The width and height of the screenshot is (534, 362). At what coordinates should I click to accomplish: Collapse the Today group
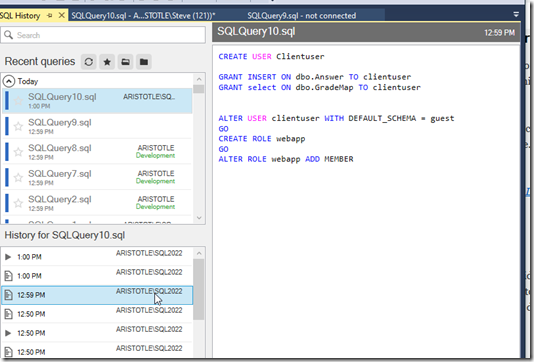point(9,81)
